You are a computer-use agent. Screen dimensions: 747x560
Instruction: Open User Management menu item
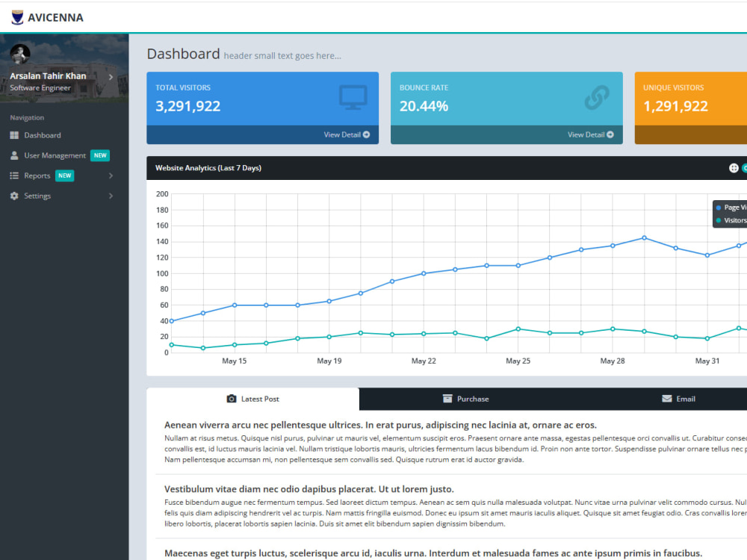pyautogui.click(x=55, y=156)
